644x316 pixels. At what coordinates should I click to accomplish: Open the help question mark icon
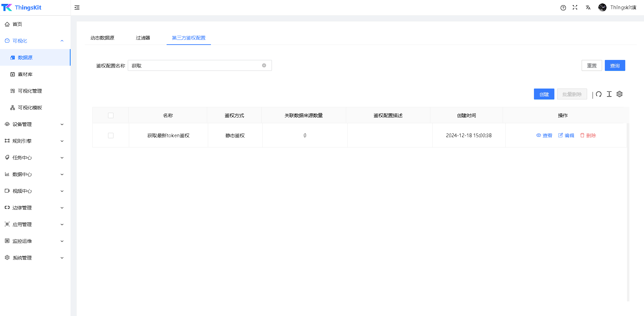[x=563, y=8]
